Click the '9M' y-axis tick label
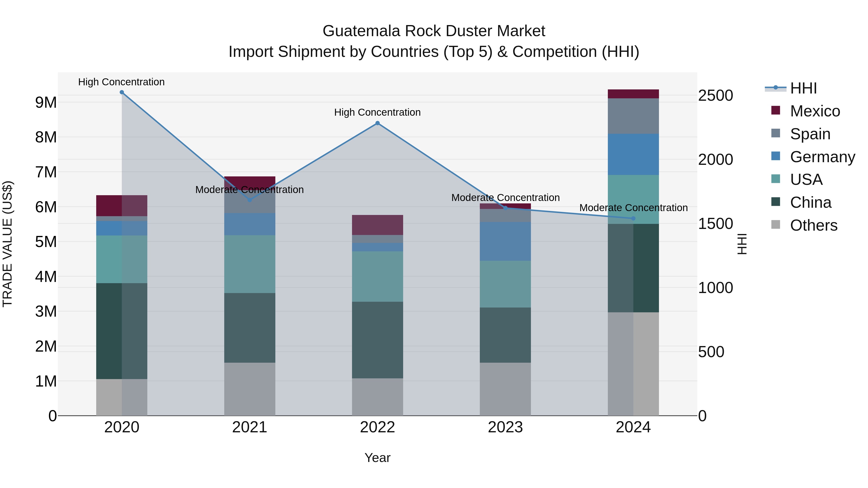Screen dimensions: 868x488 point(46,102)
